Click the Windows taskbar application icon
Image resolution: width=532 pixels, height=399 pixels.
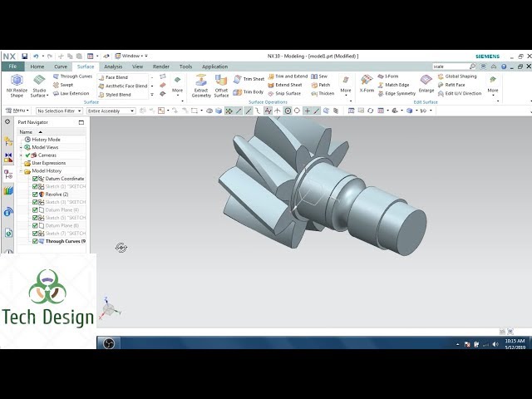pos(109,343)
